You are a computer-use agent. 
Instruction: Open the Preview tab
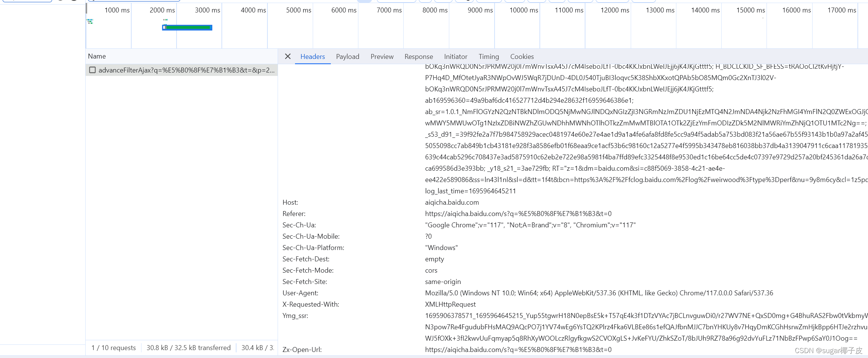pyautogui.click(x=382, y=56)
